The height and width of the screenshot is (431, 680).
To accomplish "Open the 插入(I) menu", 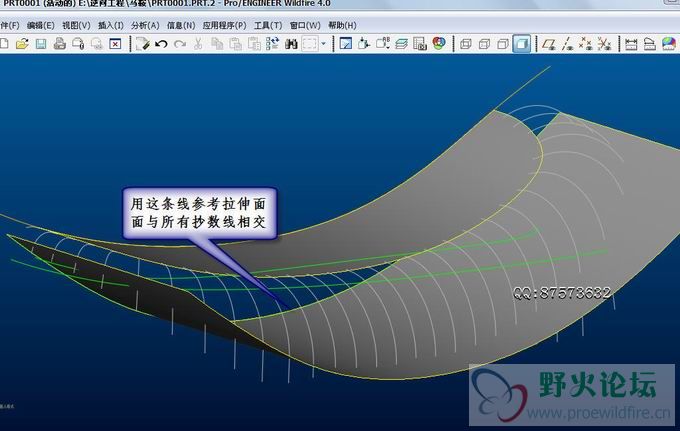I will point(111,25).
